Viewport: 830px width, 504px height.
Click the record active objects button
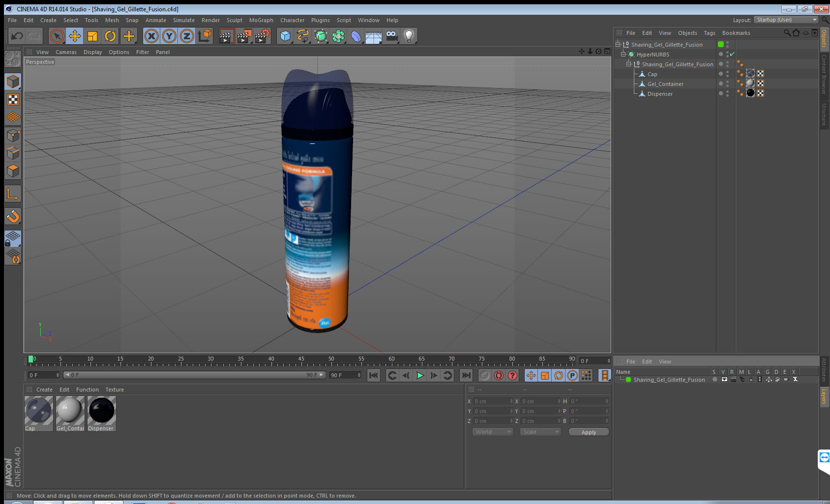[484, 375]
